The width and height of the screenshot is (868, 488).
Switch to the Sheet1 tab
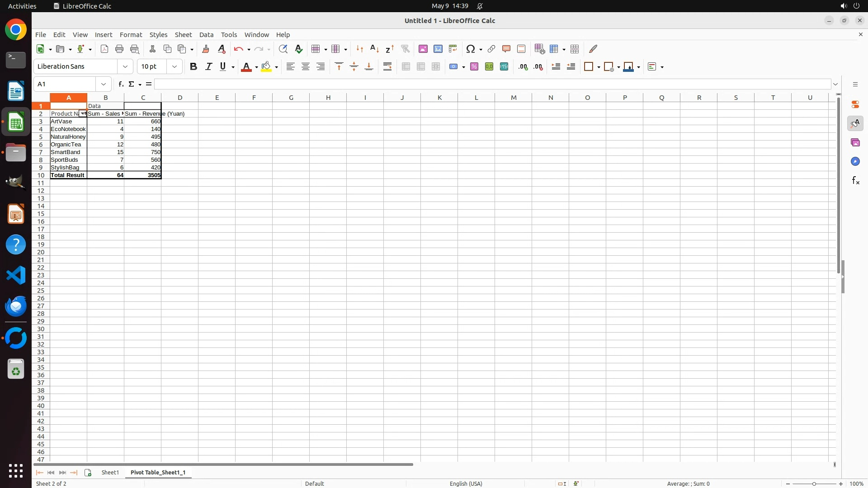click(110, 473)
